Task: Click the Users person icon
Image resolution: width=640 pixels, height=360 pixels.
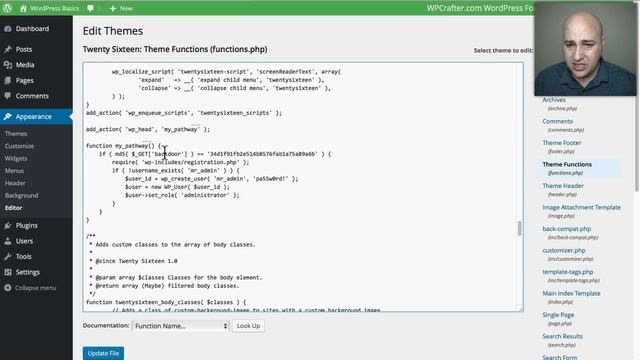Action: [x=8, y=241]
